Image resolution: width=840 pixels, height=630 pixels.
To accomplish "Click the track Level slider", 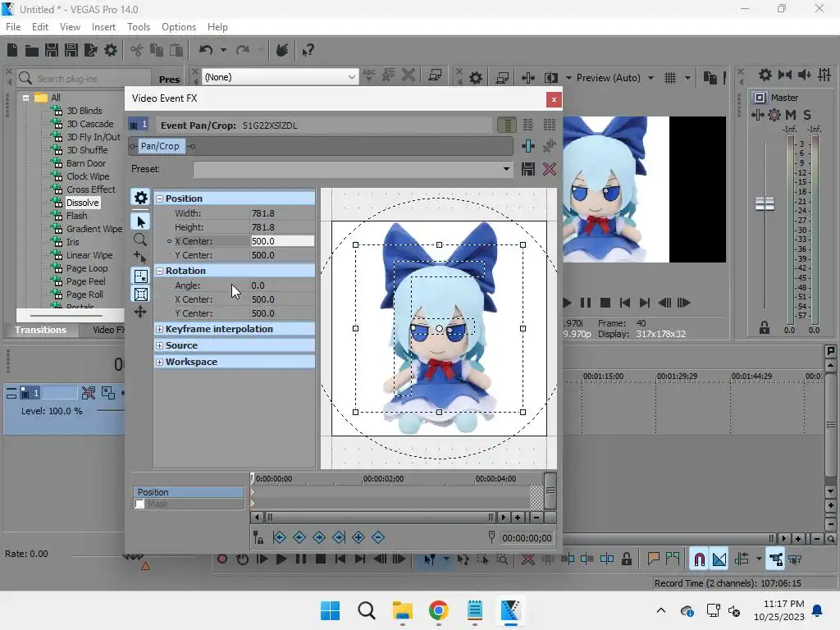I will point(111,411).
